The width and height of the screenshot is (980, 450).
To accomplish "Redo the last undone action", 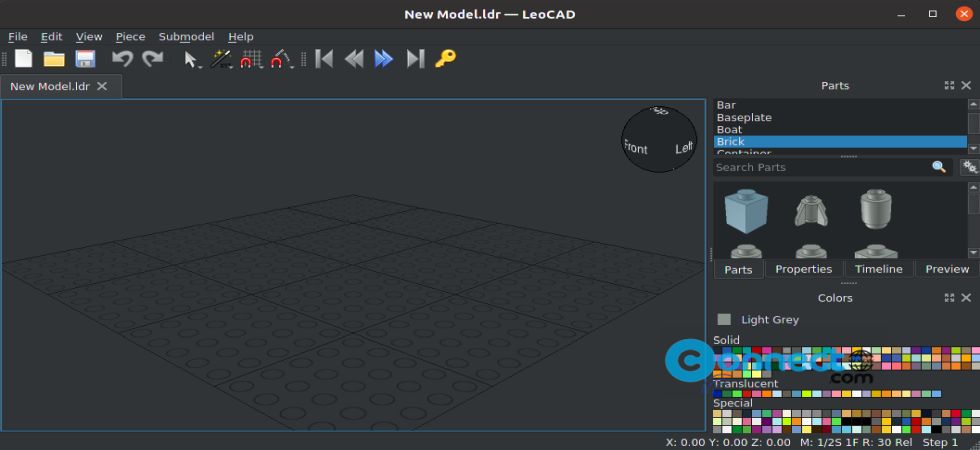I will (152, 59).
